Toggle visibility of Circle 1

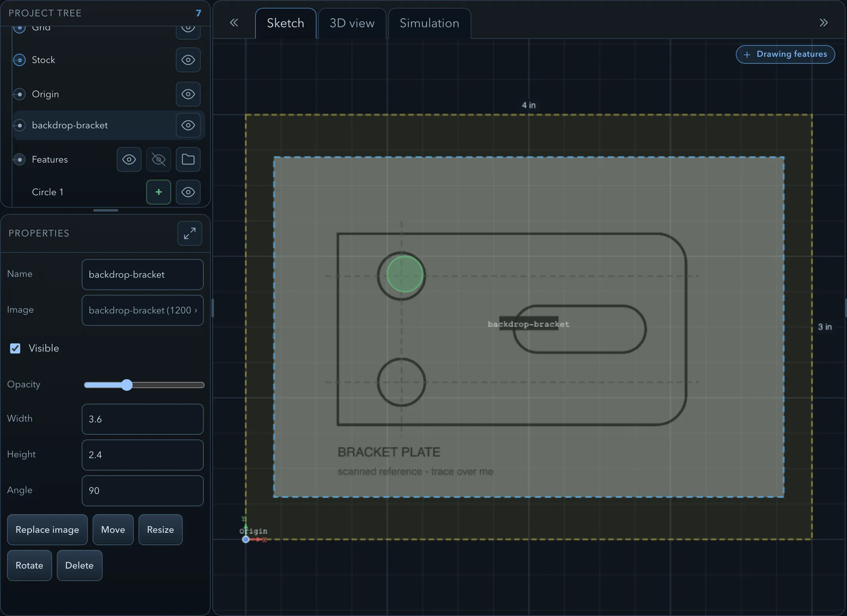tap(188, 192)
